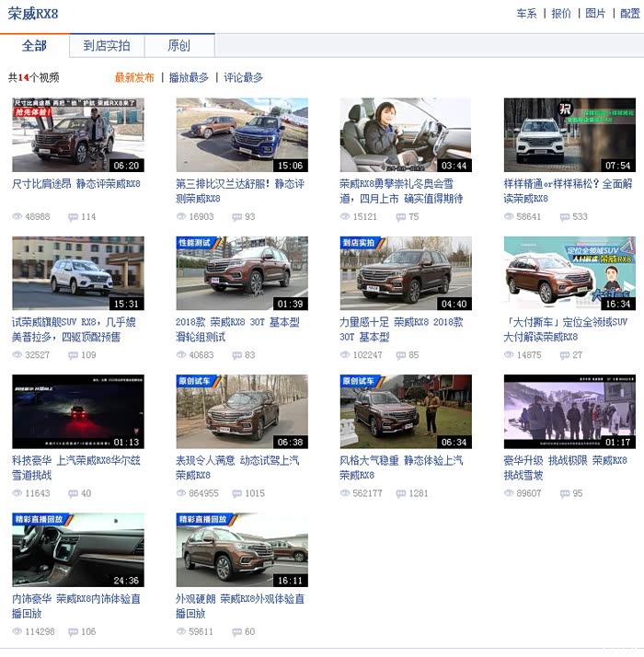Click comment icon next to 60

[236, 632]
